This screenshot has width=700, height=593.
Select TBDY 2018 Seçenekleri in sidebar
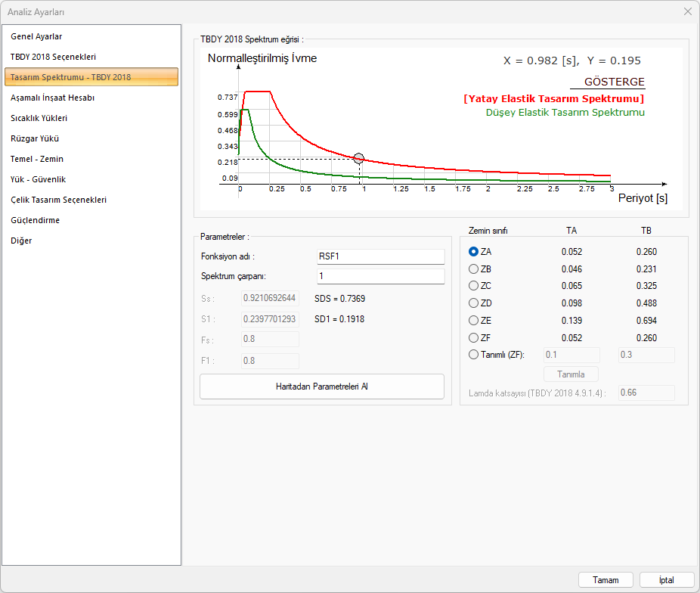pos(53,57)
